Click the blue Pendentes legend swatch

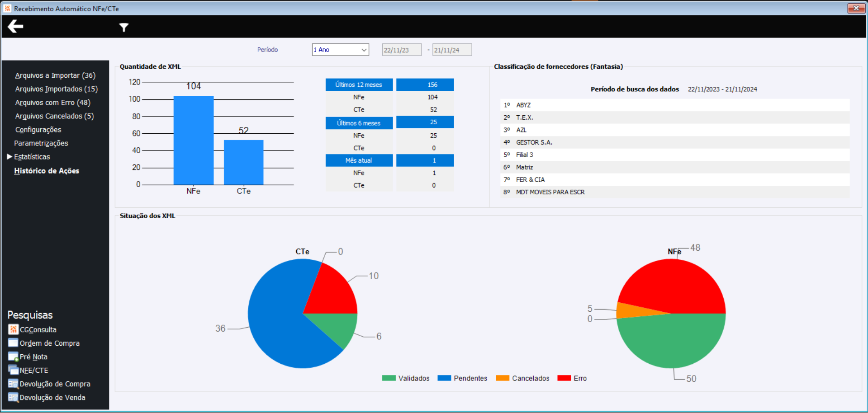click(x=444, y=378)
